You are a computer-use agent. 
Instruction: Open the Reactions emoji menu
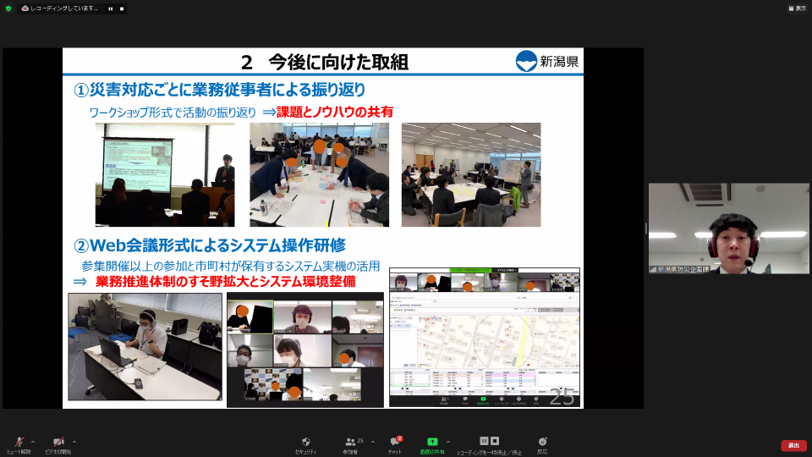pyautogui.click(x=542, y=443)
